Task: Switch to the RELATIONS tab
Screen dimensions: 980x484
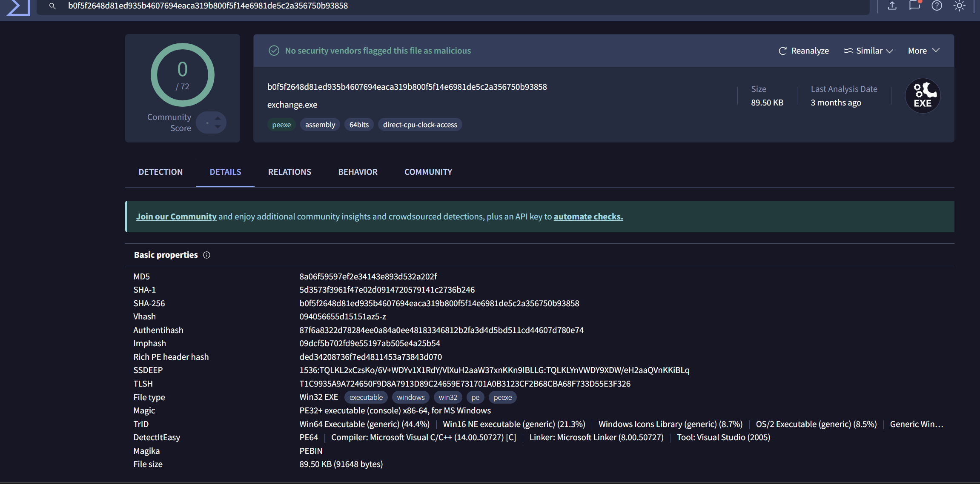Action: tap(289, 172)
